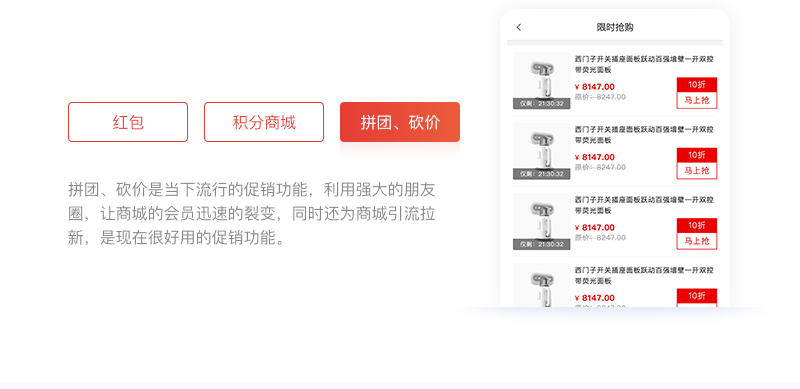The height and width of the screenshot is (389, 800).
Task: Click the 10折 badge on third product
Action: 697,226
